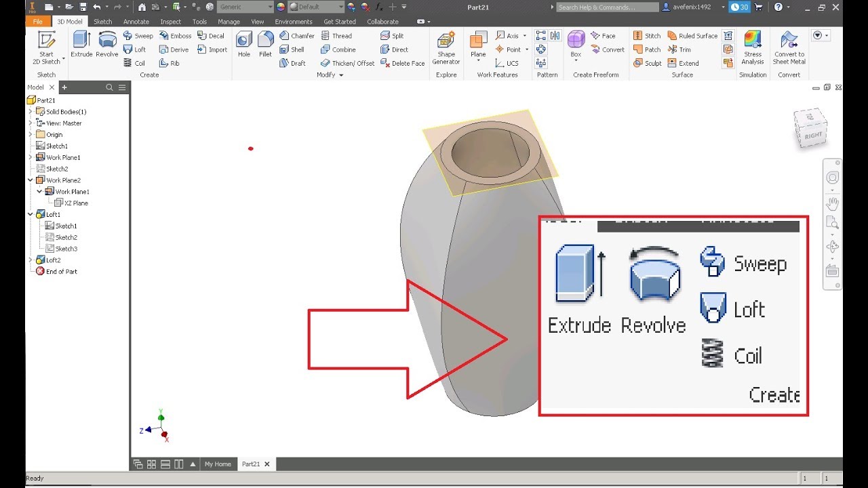Screen dimensions: 868x488
Task: Switch to the My Home document tab
Action: (218, 464)
